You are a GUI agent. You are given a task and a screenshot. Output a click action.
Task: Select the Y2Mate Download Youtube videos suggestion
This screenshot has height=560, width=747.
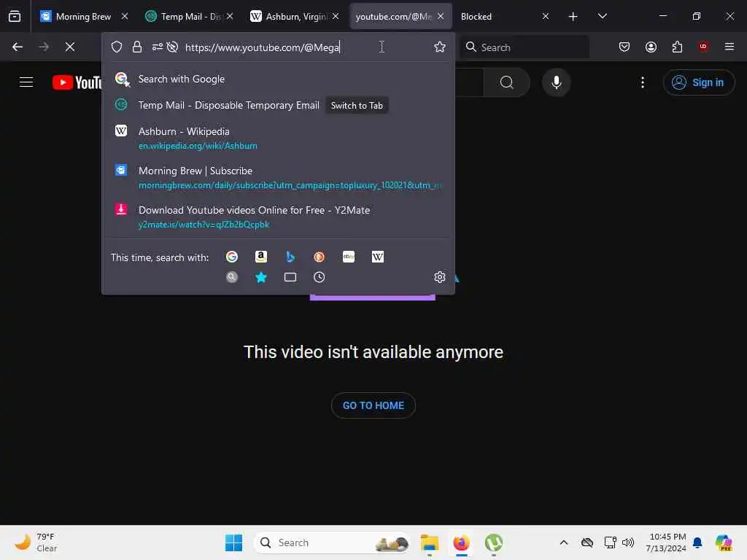(278, 217)
